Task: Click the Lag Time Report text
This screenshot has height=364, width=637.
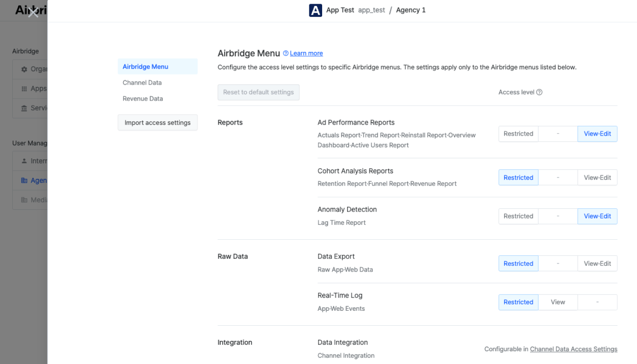Action: pos(342,222)
